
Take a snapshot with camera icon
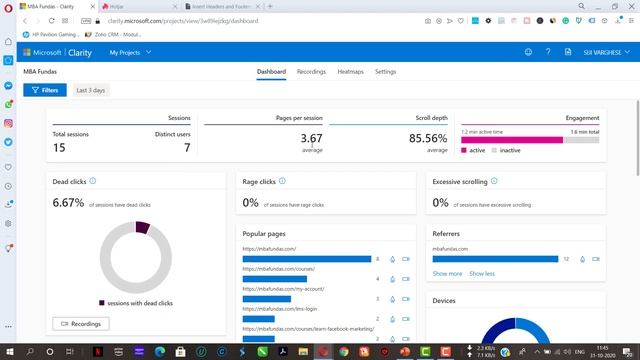pos(427,21)
